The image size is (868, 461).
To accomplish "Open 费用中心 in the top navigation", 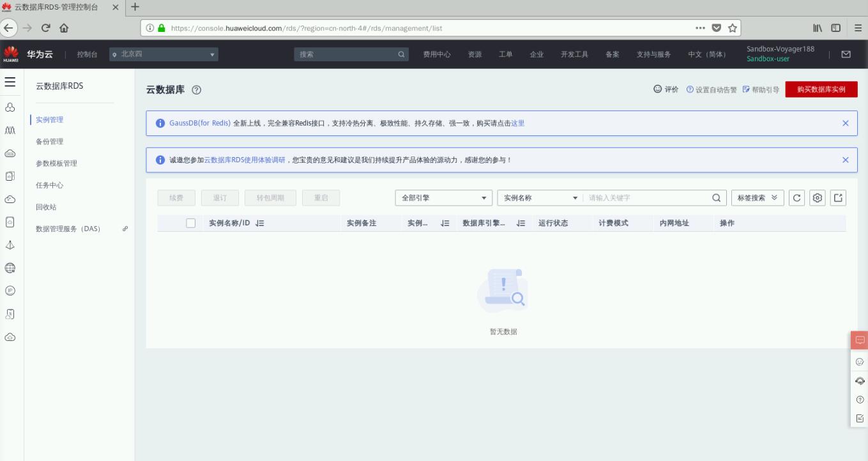I will [x=437, y=54].
